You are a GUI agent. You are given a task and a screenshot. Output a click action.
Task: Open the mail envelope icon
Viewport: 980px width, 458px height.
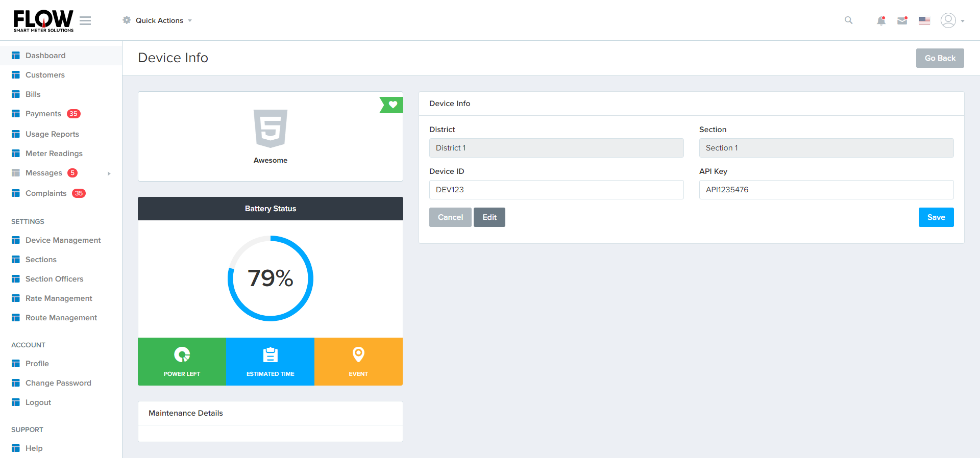point(902,21)
